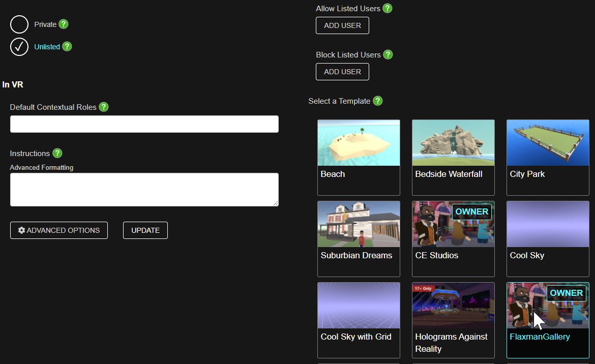Click Add User under Block Listed Users
Viewport: 595px width, 364px height.
[x=342, y=72]
